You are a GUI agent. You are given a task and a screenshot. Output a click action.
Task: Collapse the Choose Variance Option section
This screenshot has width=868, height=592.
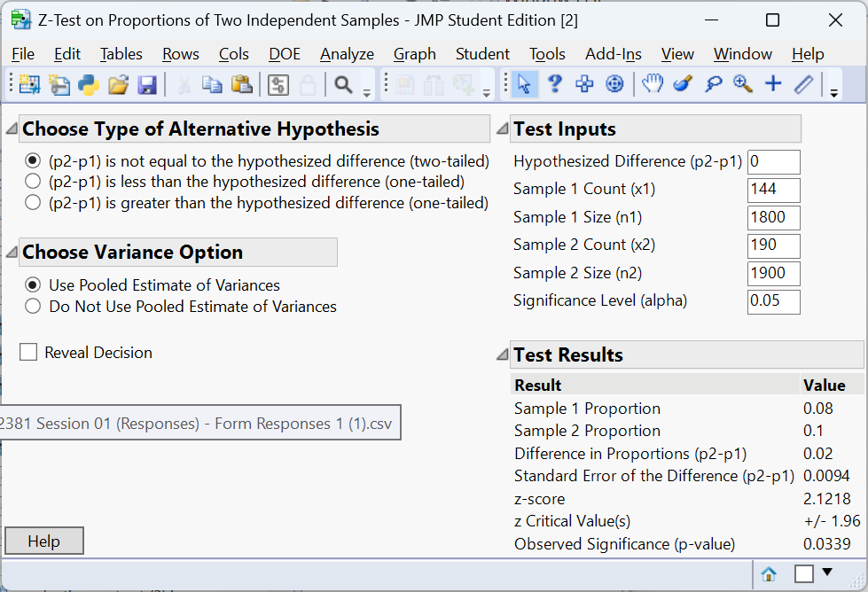pyautogui.click(x=12, y=253)
